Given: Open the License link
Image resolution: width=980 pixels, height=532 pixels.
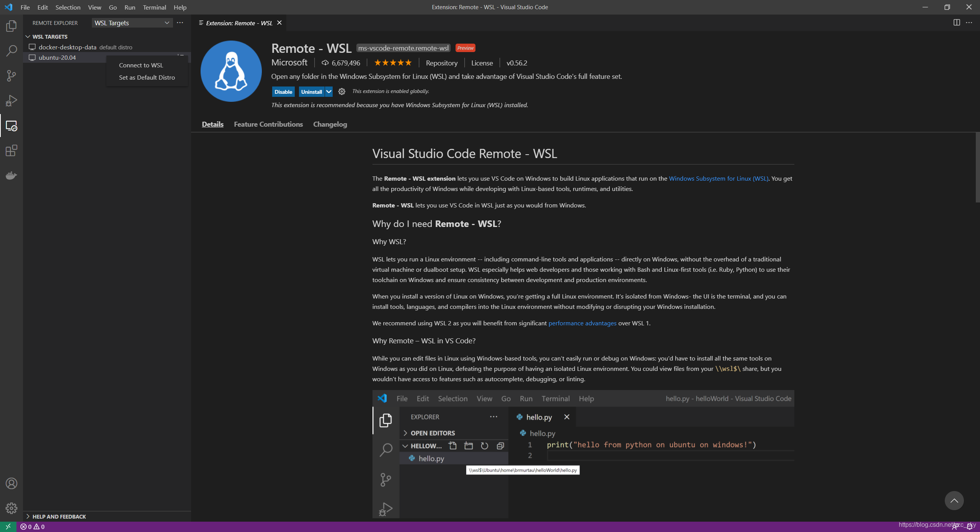Looking at the screenshot, I should tap(482, 63).
